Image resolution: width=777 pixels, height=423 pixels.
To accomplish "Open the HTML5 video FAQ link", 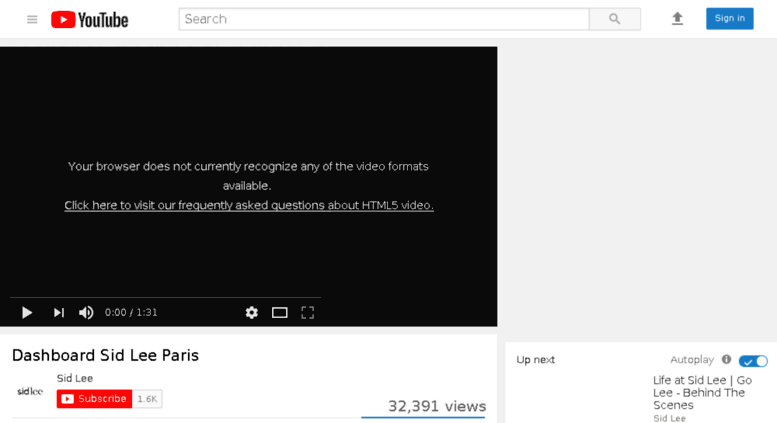I will pos(249,205).
